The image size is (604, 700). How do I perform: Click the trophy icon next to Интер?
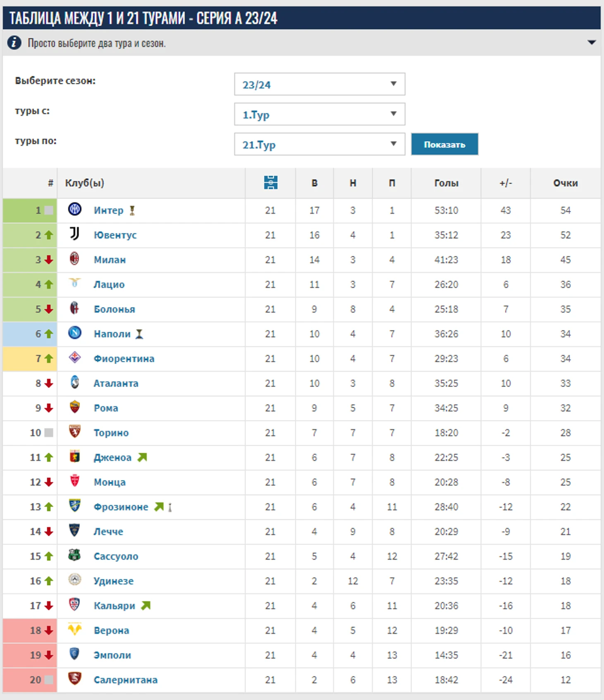point(132,210)
